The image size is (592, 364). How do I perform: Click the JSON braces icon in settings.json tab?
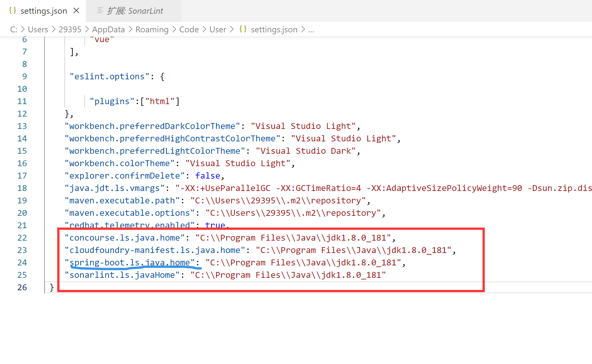12,10
